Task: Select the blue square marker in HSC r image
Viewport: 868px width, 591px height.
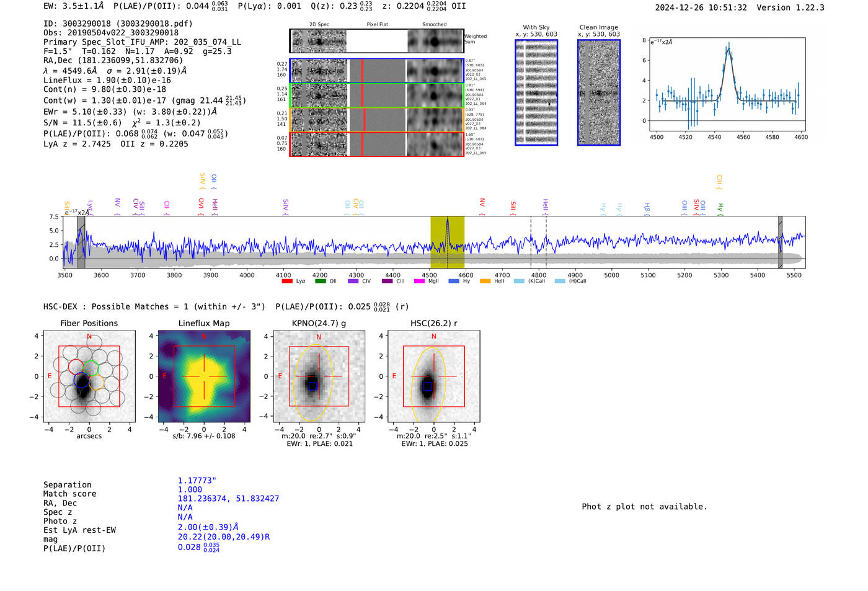Action: click(x=427, y=386)
